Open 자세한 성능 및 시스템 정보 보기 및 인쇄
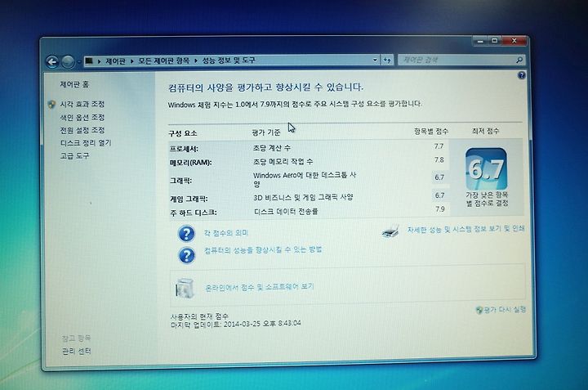588x390 pixels. coord(465,229)
